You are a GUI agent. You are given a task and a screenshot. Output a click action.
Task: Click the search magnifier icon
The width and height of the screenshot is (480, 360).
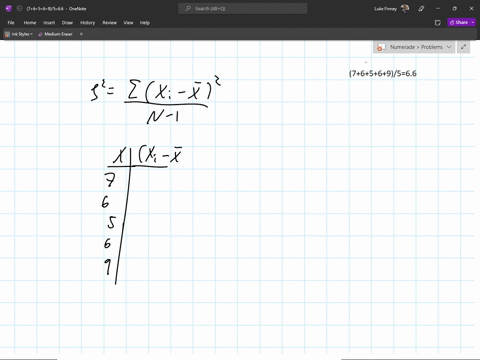188,9
